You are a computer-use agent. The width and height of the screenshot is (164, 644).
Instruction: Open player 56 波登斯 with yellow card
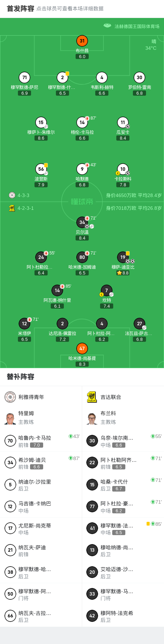click(x=41, y=169)
